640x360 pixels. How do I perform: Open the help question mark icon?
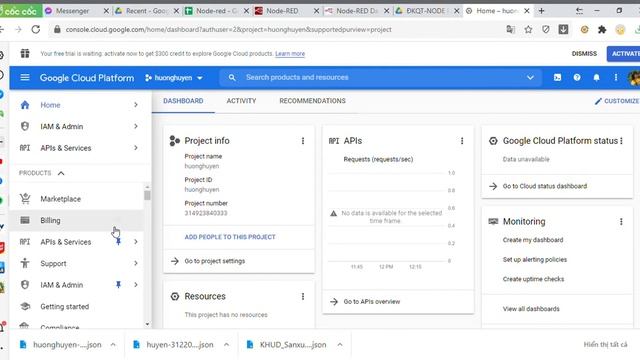point(577,78)
